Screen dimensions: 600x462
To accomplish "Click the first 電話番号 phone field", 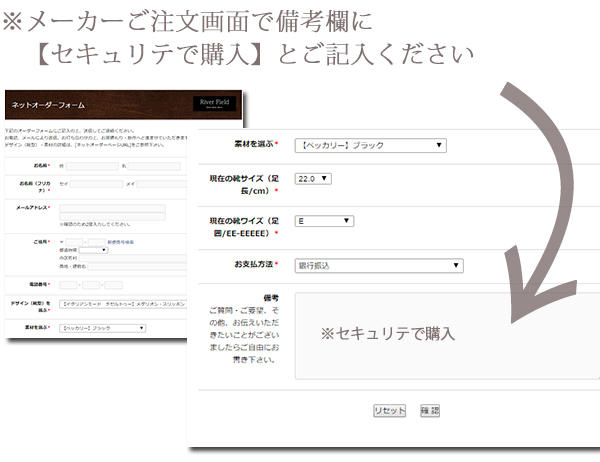I will click(x=69, y=285).
